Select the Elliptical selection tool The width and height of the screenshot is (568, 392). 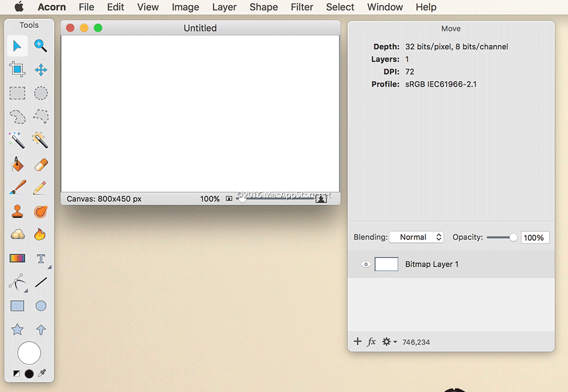click(x=40, y=93)
